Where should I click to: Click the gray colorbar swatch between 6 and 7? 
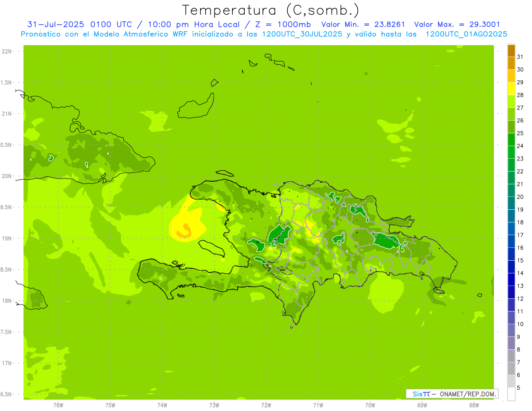coord(511,368)
